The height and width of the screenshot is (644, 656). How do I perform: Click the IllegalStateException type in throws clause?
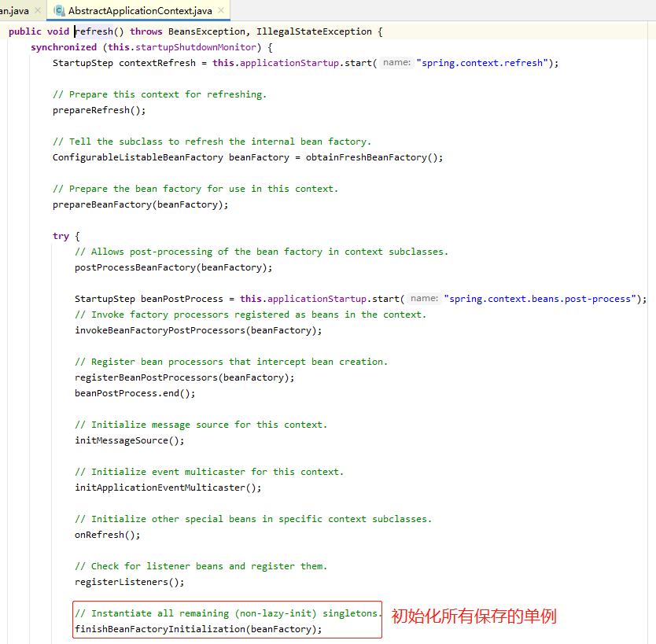point(314,31)
